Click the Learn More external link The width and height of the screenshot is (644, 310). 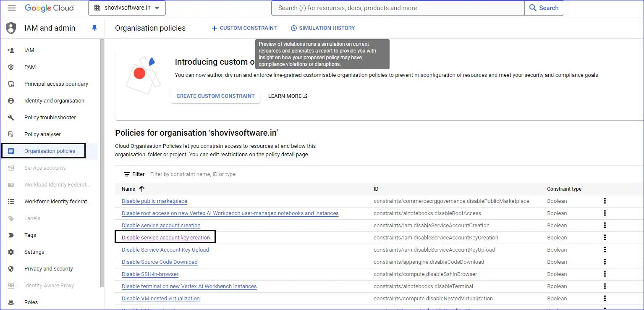(x=288, y=96)
